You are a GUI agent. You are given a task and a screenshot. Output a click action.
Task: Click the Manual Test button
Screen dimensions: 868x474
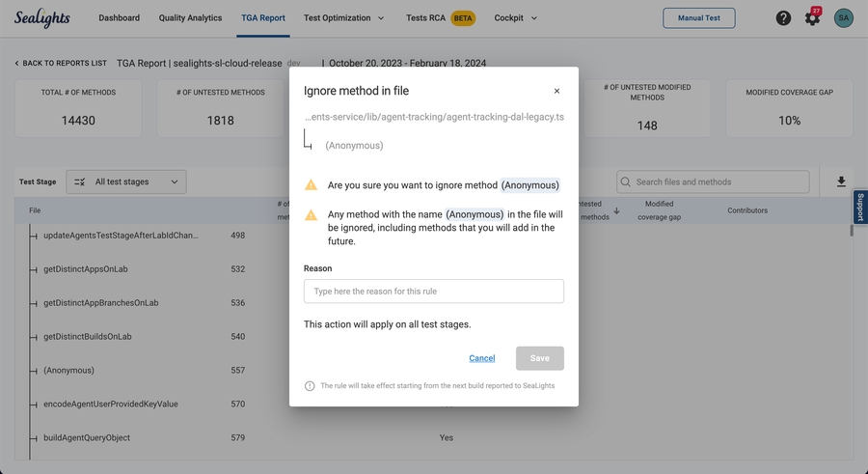pyautogui.click(x=698, y=17)
